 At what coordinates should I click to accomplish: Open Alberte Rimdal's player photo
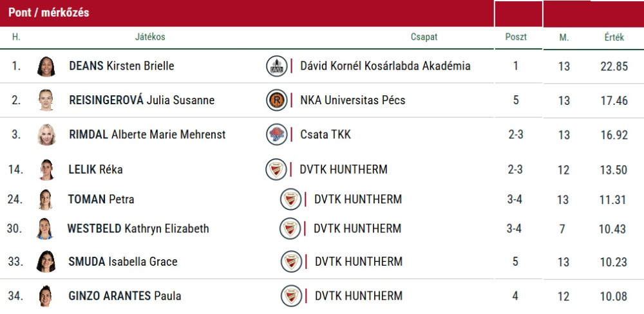46,134
